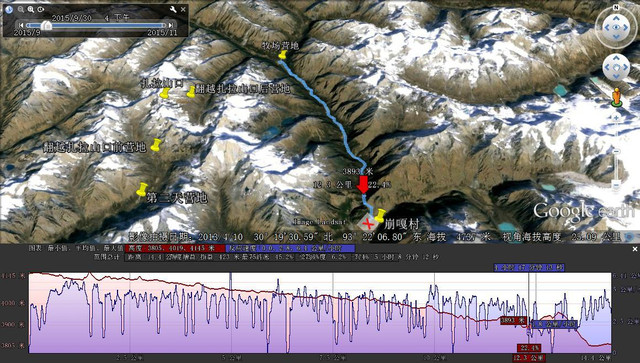Click the 牧场营地 yellow pushpin
The image size is (640, 363).
(282, 55)
